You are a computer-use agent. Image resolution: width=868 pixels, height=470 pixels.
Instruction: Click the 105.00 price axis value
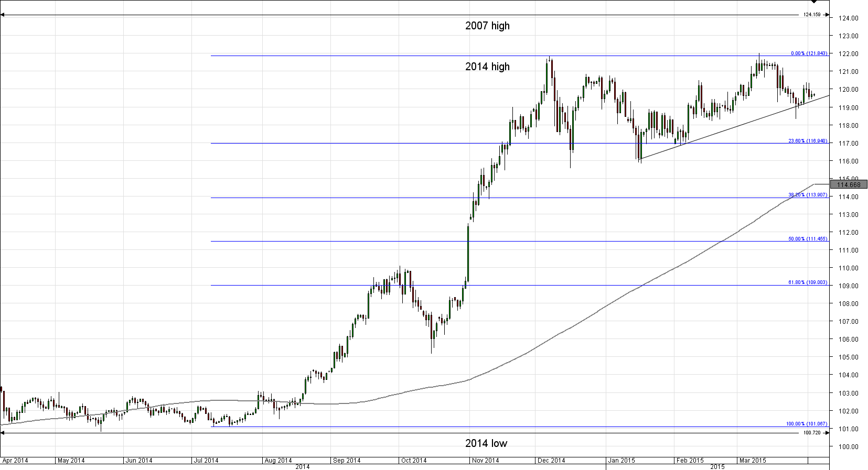(848, 357)
